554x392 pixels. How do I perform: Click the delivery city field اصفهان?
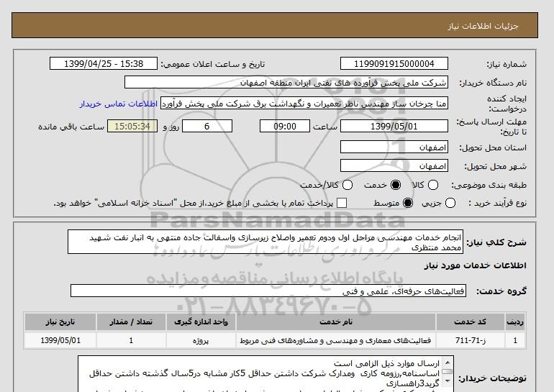pos(394,165)
